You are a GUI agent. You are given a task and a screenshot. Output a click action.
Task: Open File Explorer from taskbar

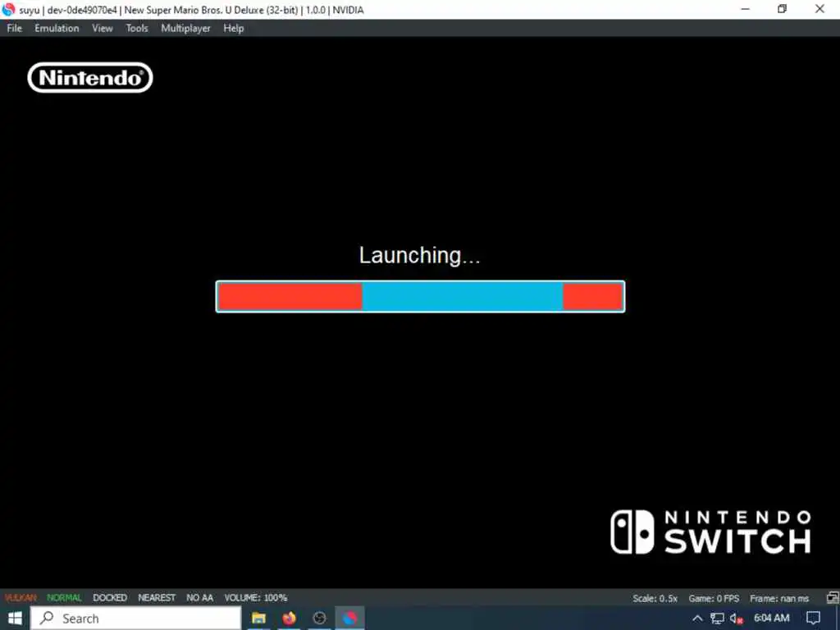click(x=258, y=619)
